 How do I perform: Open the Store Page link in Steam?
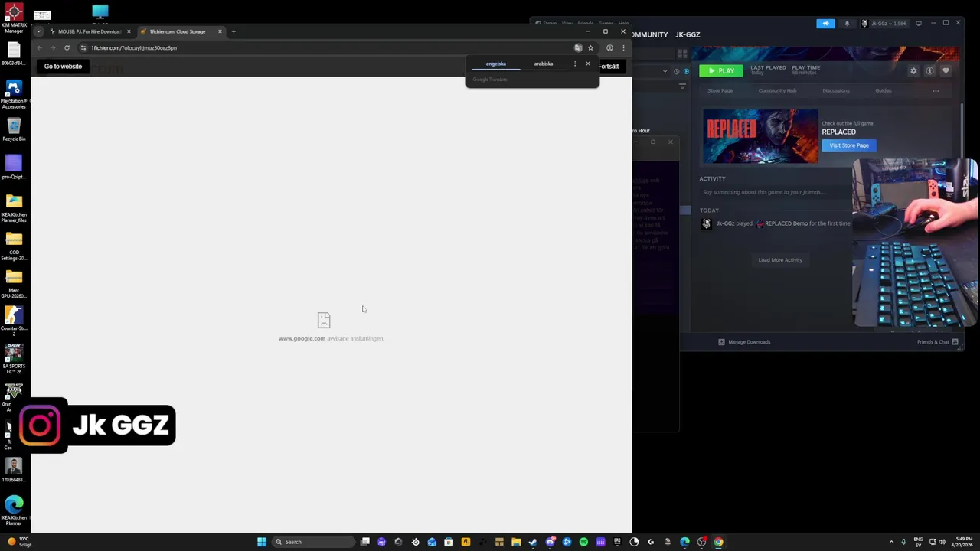pos(720,90)
